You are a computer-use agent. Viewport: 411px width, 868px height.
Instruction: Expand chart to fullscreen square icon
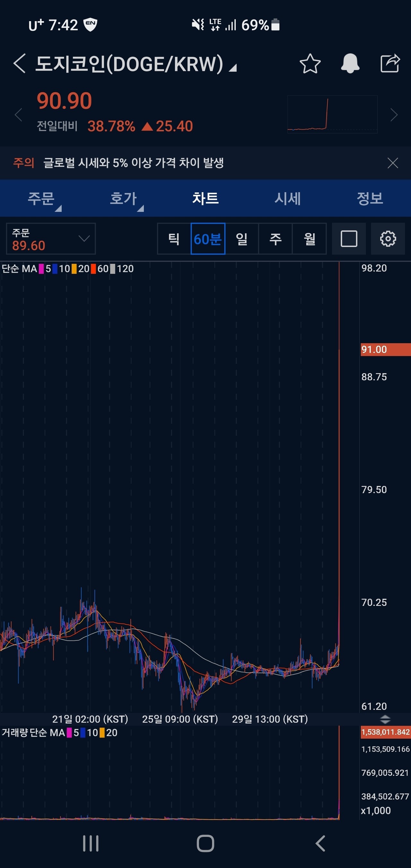(349, 239)
